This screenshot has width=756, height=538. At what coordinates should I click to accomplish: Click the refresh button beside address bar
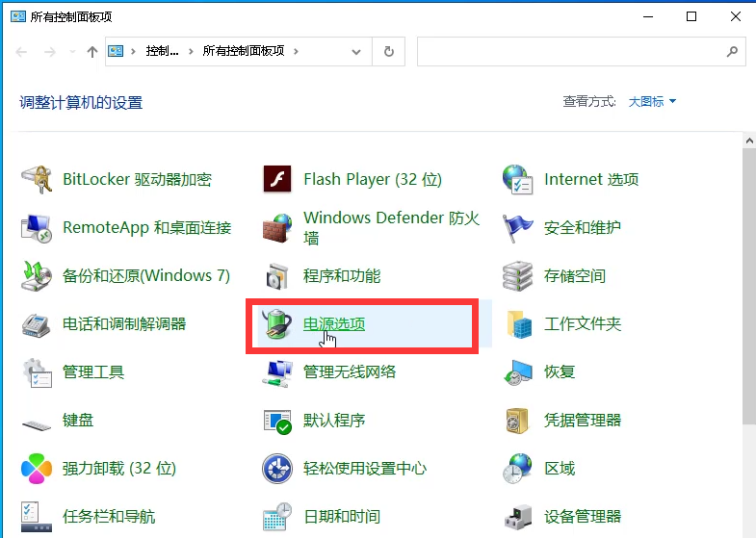(388, 52)
